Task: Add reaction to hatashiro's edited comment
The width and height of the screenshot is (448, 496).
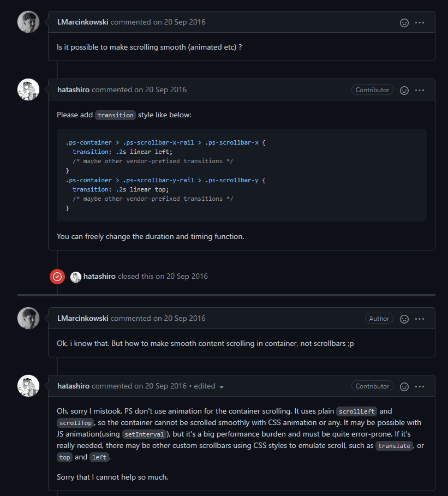Action: click(x=404, y=386)
